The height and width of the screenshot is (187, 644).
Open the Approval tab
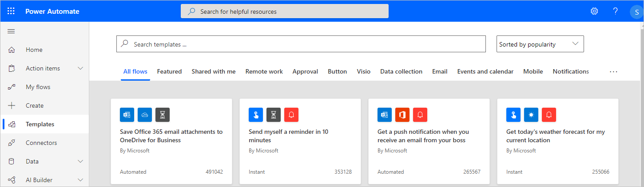(x=305, y=71)
